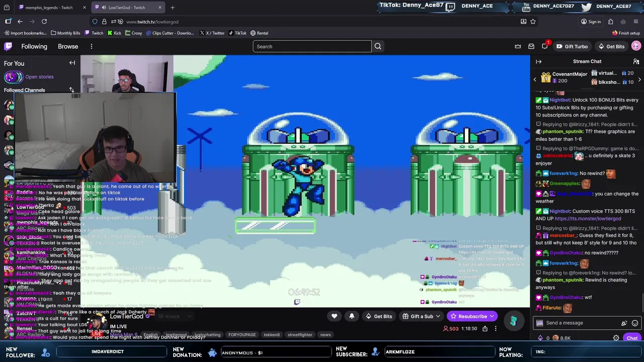Viewport: 644px width, 362px height.
Task: Click the search magnifier button
Action: (378, 46)
